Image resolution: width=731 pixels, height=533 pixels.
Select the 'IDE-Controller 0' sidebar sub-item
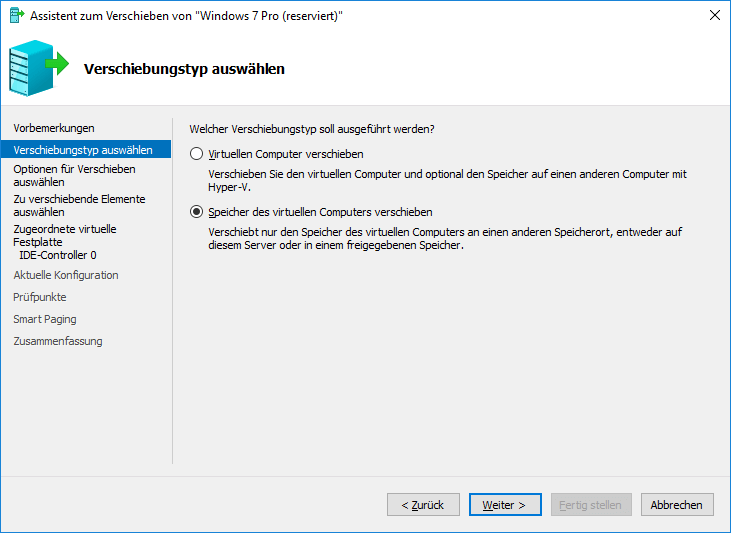pyautogui.click(x=58, y=255)
